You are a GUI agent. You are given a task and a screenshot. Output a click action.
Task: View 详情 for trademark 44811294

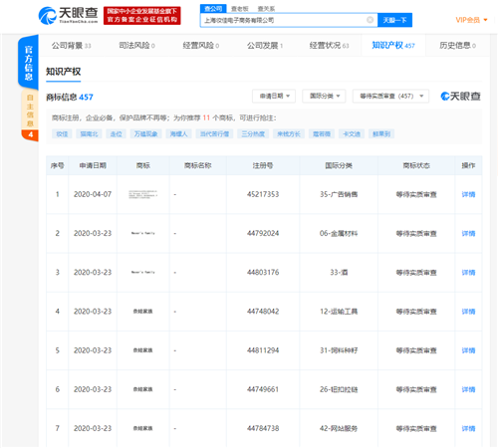468,350
